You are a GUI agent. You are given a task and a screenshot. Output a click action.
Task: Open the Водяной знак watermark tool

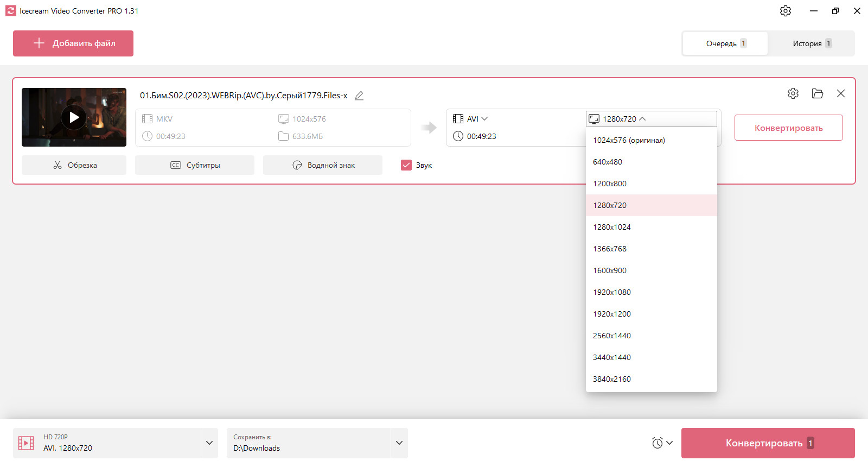(323, 165)
